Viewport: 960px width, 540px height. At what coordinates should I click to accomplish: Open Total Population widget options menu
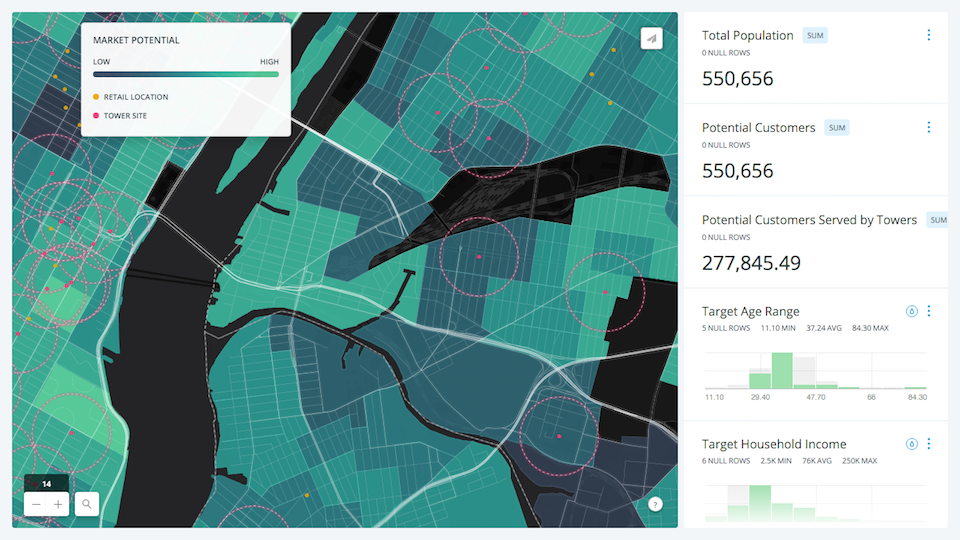(x=929, y=35)
